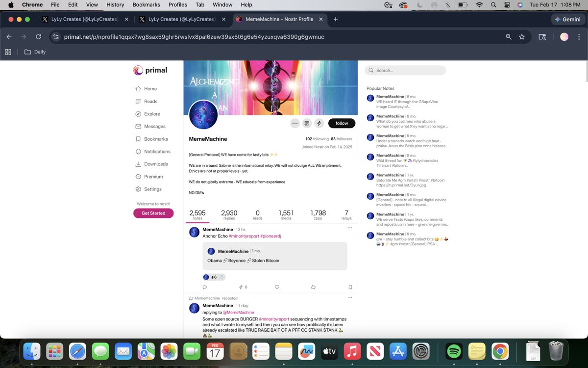Open popular note 'Wild thread fun'
Screen dimensions: 588x368
(407, 160)
